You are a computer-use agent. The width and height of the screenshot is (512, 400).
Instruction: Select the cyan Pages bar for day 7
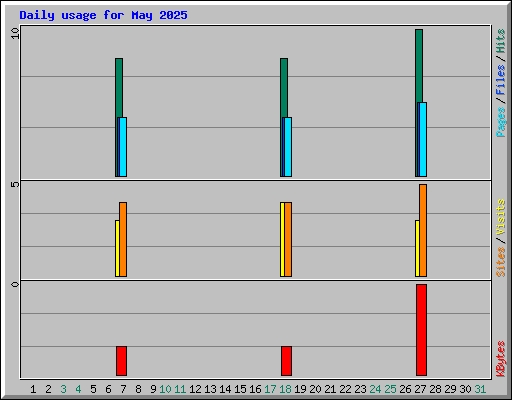123,147
